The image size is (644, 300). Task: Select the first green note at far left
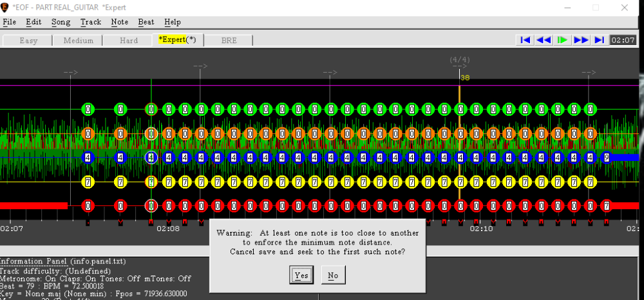tap(88, 109)
